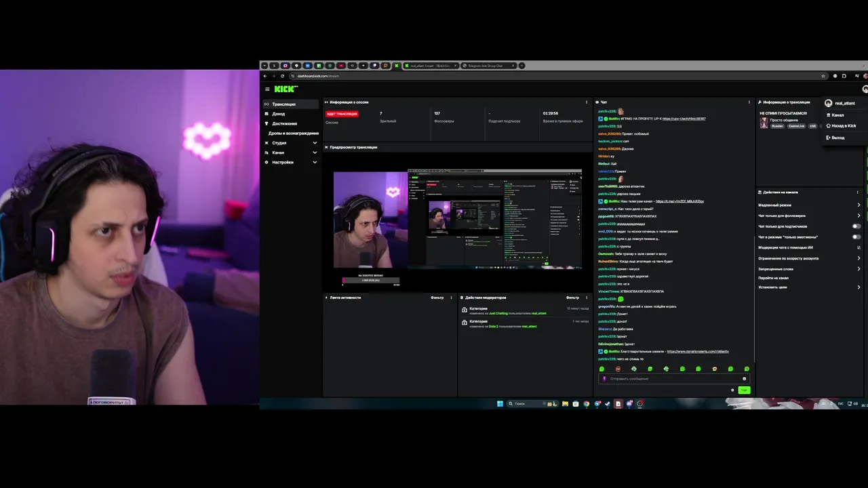Open the emoji picker in chat input

click(x=745, y=379)
